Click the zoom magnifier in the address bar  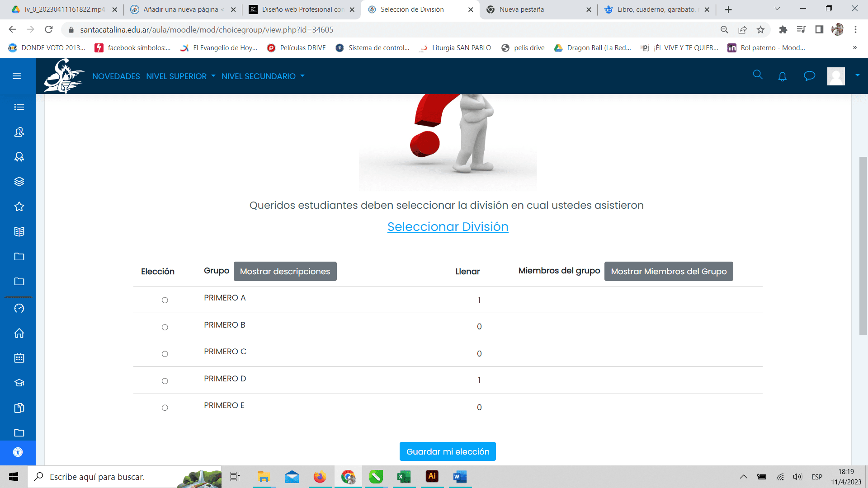click(x=724, y=29)
